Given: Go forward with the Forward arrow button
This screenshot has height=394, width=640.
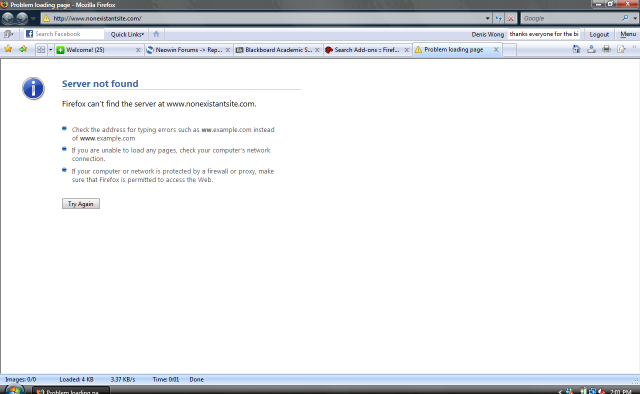Looking at the screenshot, I should 22,18.
